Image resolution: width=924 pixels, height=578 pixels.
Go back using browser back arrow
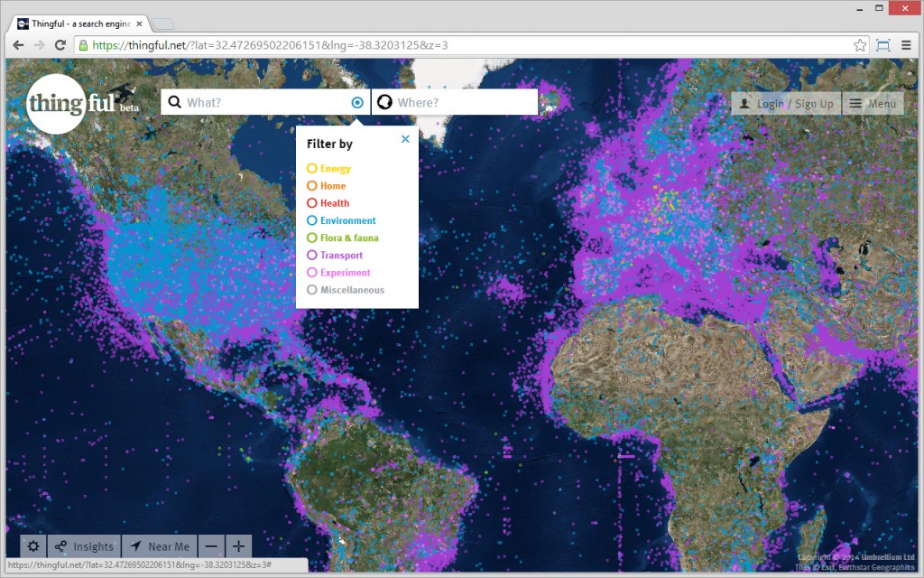click(18, 45)
